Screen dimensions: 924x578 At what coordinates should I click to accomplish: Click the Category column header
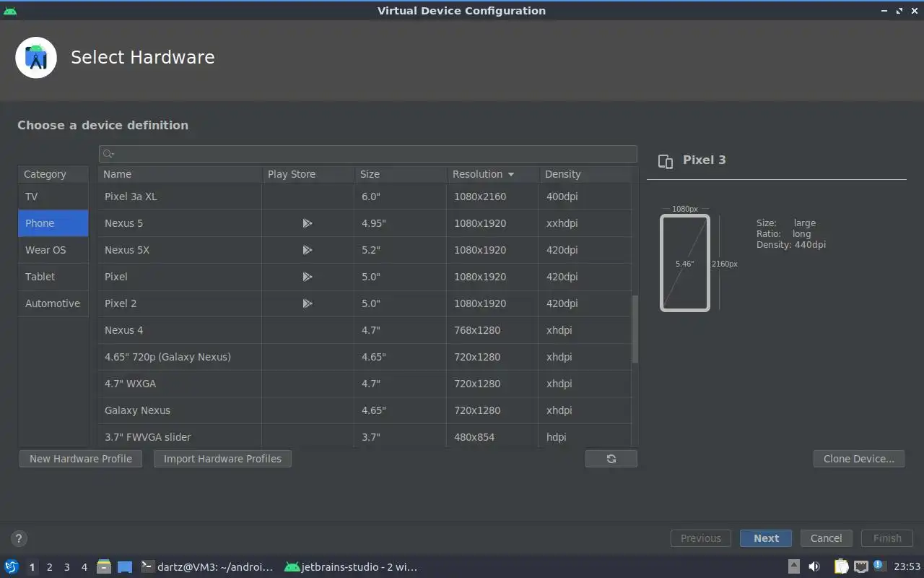click(53, 174)
